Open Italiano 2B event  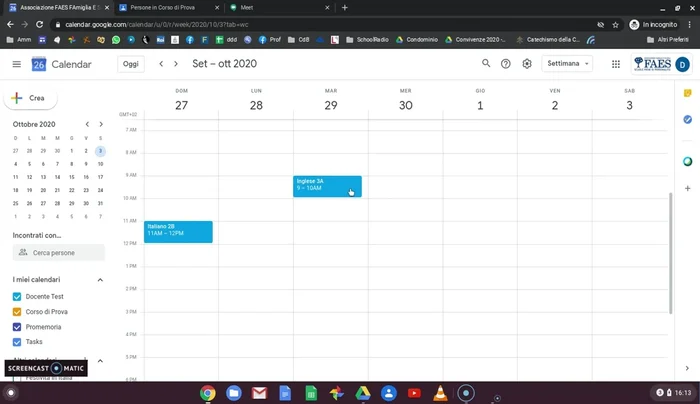click(178, 232)
